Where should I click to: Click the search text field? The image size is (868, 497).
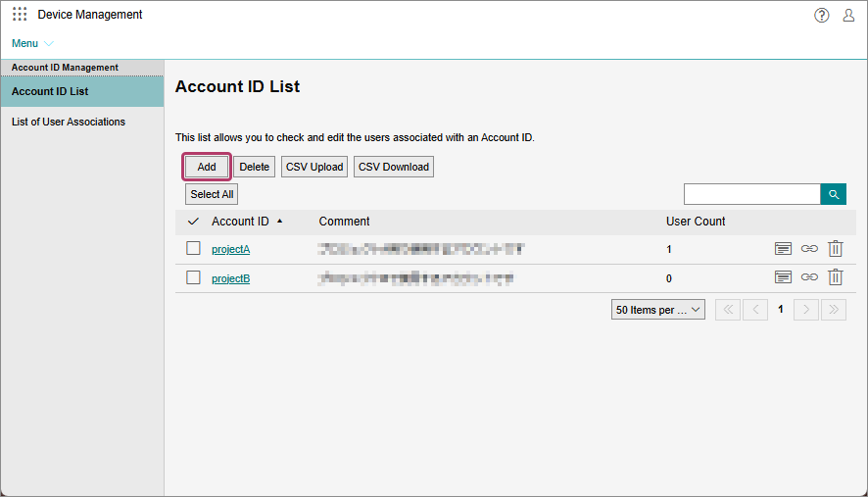coord(751,194)
